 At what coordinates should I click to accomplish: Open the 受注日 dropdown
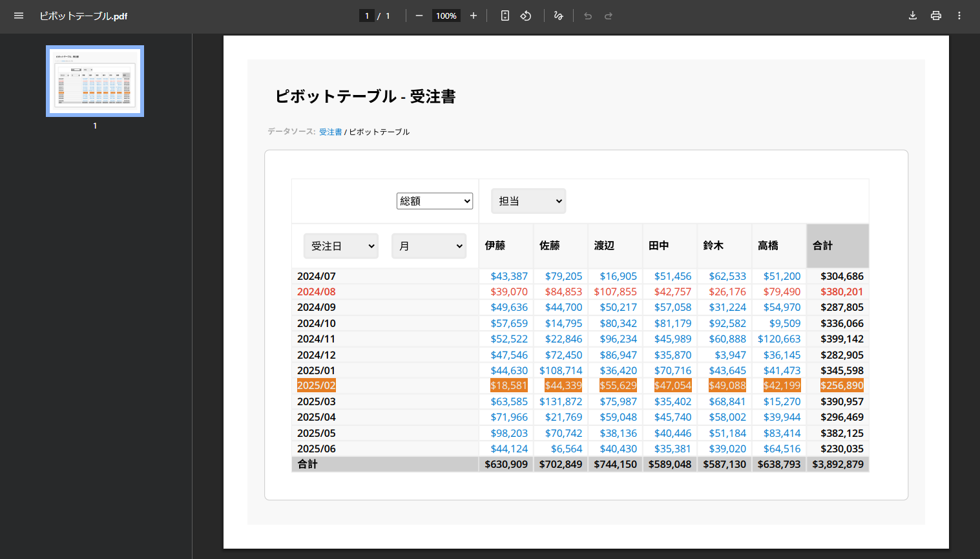(x=341, y=246)
